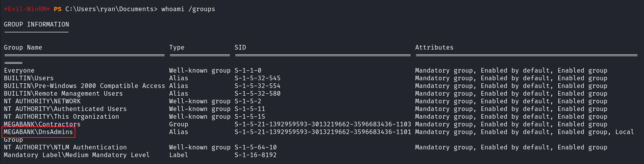644x164 pixels.
Task: Click Mandatory Label\Medium Mandatory Level entry
Action: [77, 155]
